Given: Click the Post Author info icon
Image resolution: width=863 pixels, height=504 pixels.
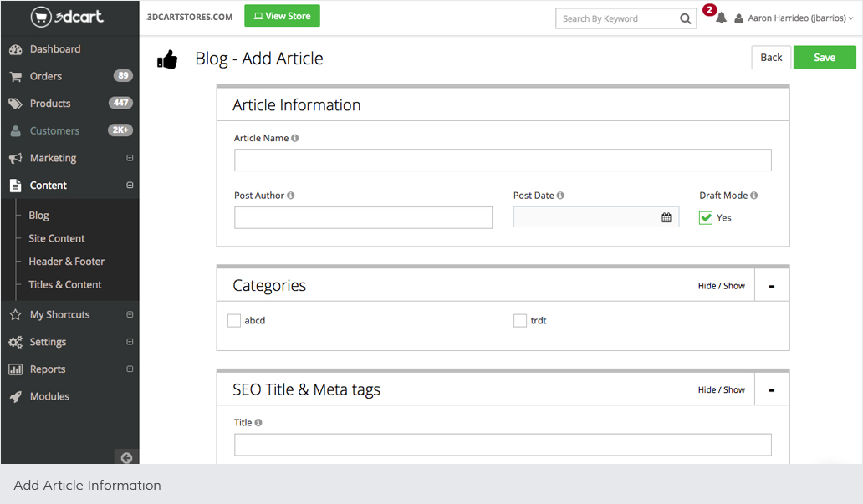Looking at the screenshot, I should pyautogui.click(x=291, y=196).
